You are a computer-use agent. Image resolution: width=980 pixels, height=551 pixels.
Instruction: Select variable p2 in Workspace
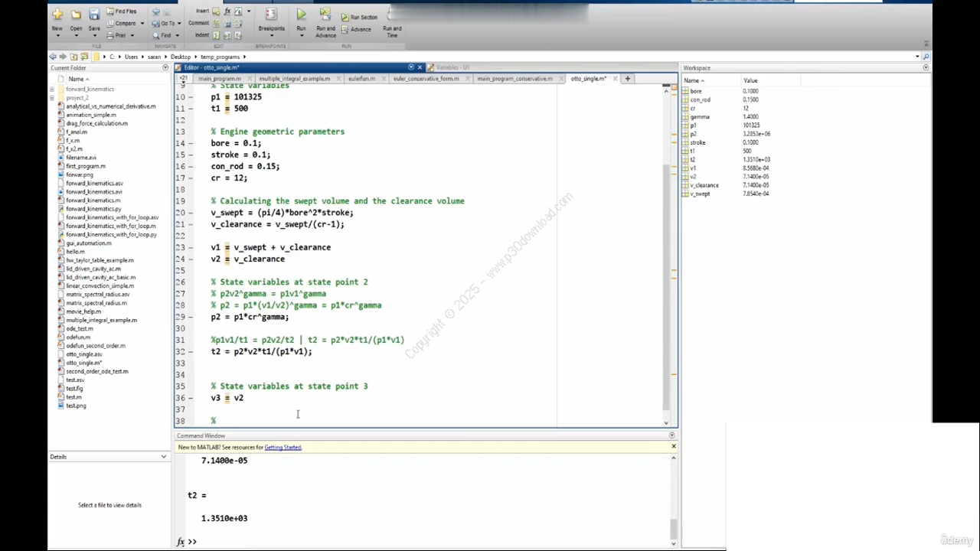click(x=694, y=134)
